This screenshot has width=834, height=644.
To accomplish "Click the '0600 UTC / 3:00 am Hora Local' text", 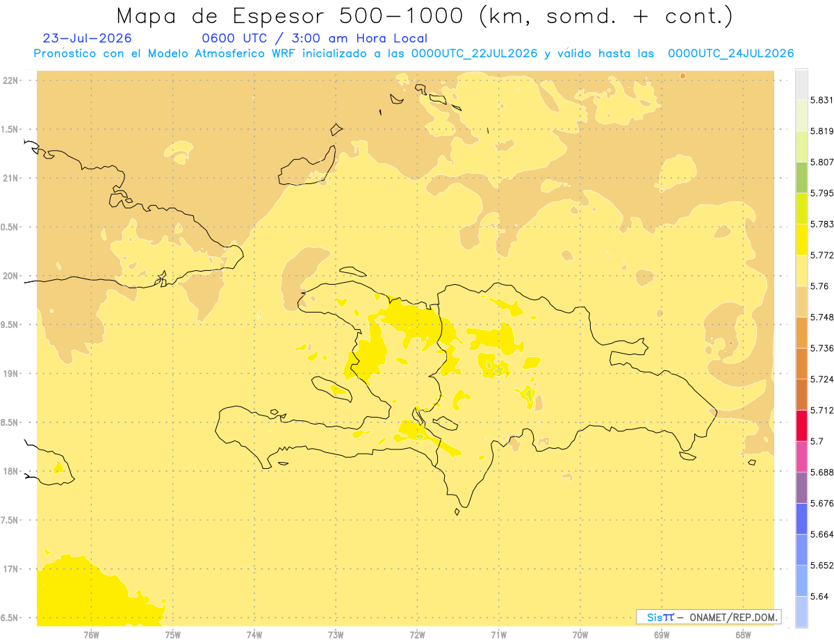I will pyautogui.click(x=314, y=38).
